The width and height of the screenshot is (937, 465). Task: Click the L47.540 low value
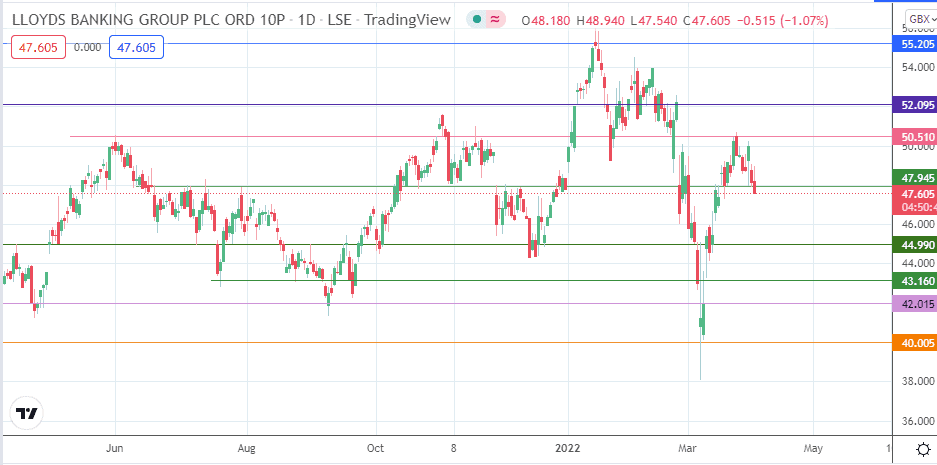click(654, 21)
